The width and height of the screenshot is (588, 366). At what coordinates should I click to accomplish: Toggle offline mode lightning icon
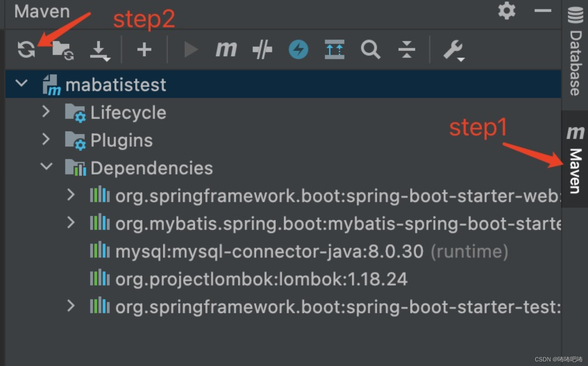(x=299, y=49)
